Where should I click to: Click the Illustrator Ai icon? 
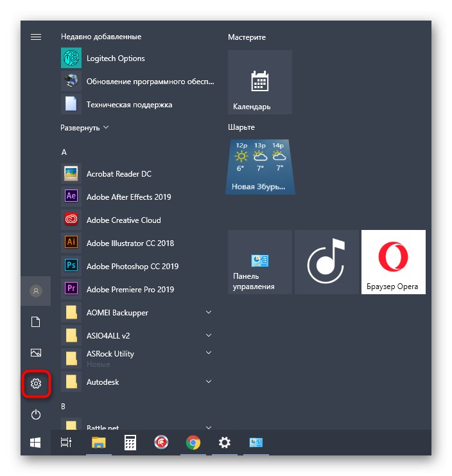click(71, 243)
